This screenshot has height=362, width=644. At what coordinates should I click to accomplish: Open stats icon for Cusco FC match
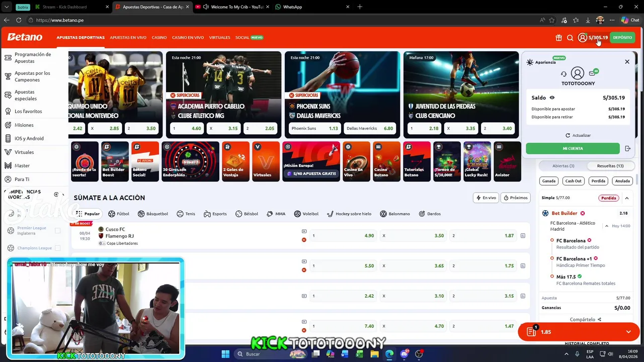[523, 236]
